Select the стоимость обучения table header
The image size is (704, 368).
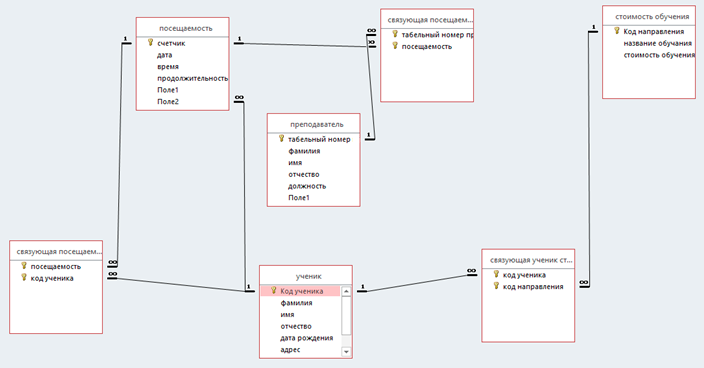(x=649, y=17)
